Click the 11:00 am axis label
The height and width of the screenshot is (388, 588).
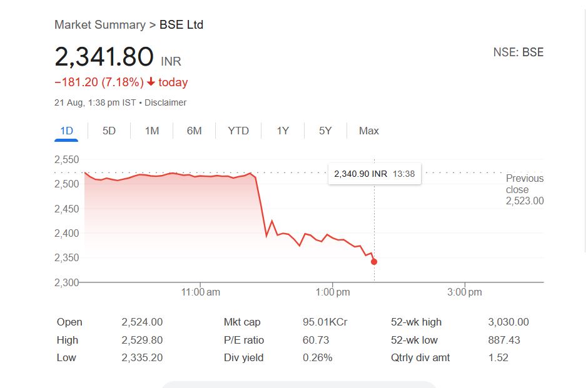pos(200,292)
